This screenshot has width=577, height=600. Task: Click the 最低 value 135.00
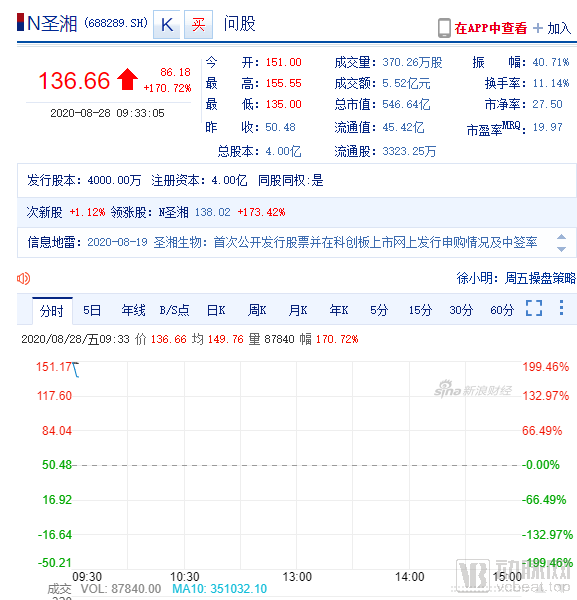pos(284,104)
